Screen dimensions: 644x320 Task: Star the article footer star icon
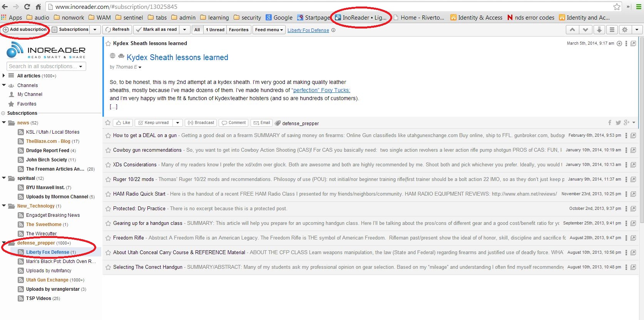[108, 123]
